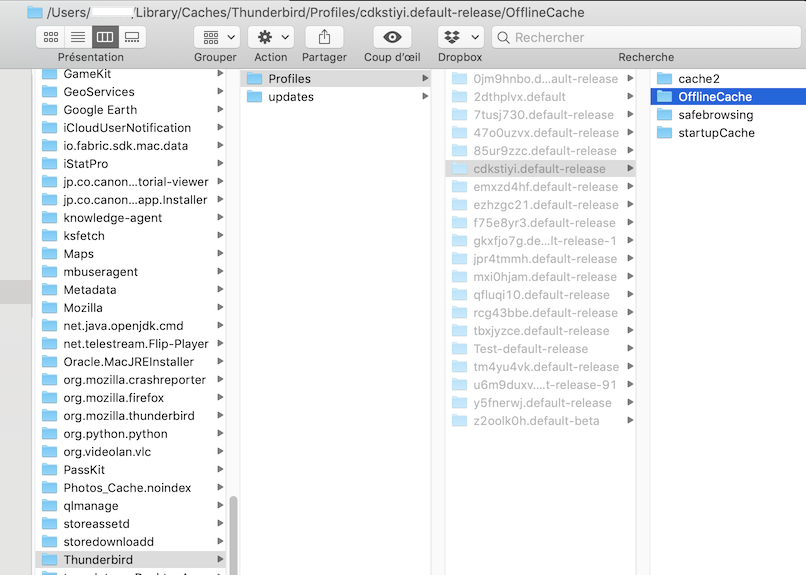Image resolution: width=806 pixels, height=575 pixels.
Task: Select the Photos_Cache.noindex folder
Action: (x=131, y=487)
